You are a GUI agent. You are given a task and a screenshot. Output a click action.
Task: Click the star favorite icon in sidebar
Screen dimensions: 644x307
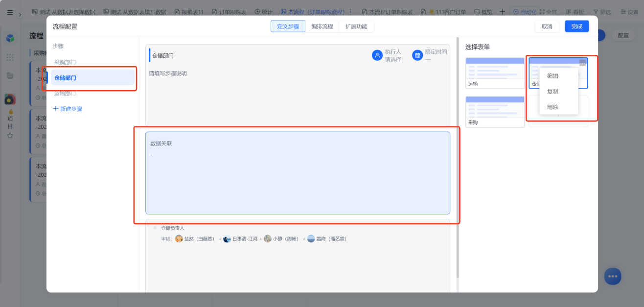pos(10,136)
